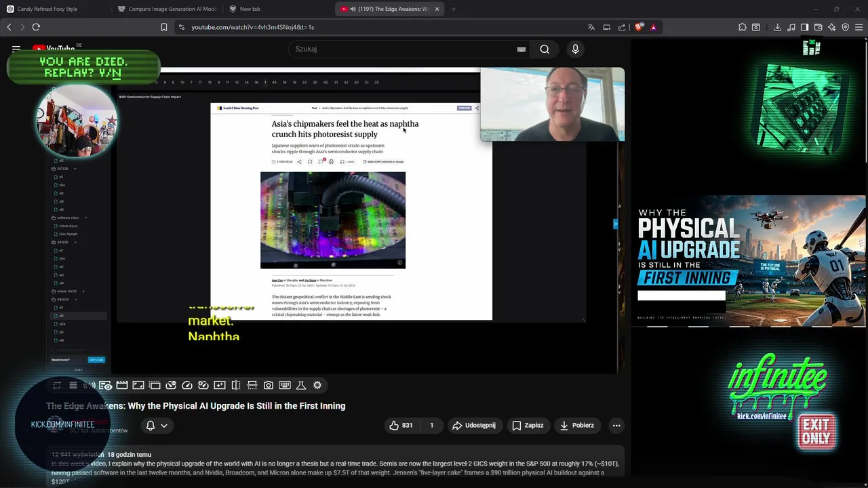Viewport: 868px width, 488px height.
Task: Click the Asia's chipmakers article headline in video
Action: 345,129
